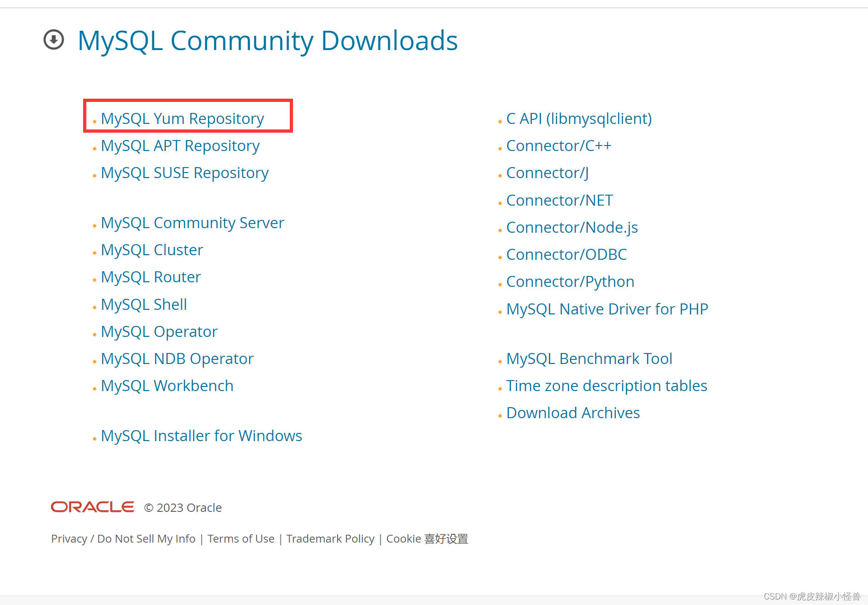Open MySQL Benchmark Tool link
The image size is (868, 605).
(589, 359)
